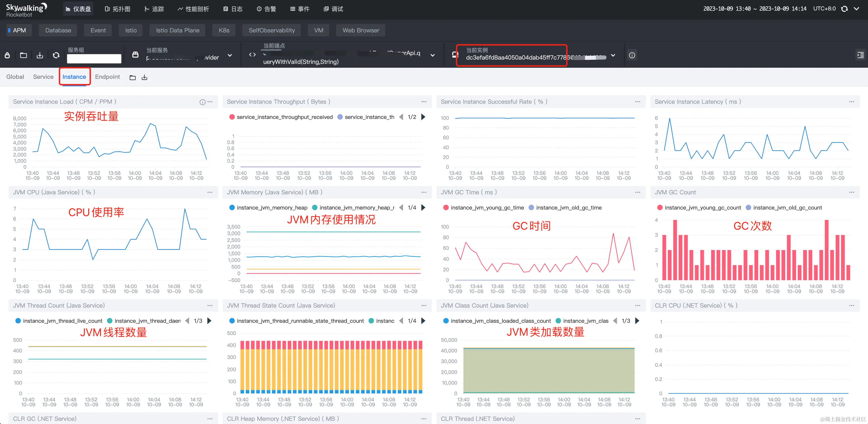Click info icon on Service Instance Load panel
Screen dimensions: 868x424
pyautogui.click(x=202, y=102)
